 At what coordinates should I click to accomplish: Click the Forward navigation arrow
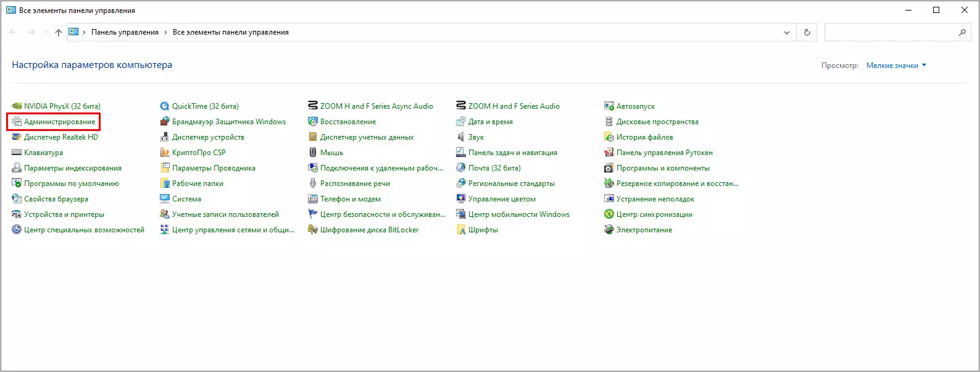31,32
